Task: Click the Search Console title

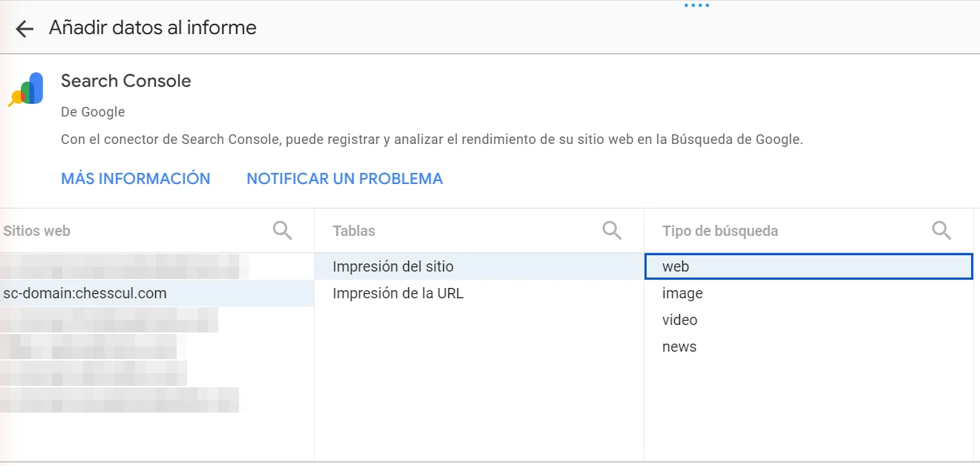Action: (x=126, y=81)
